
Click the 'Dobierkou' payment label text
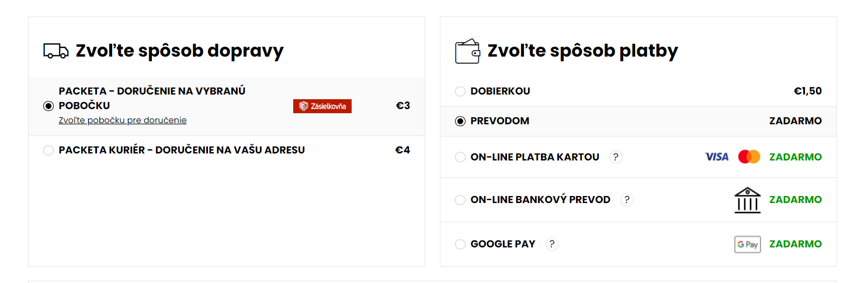(500, 91)
